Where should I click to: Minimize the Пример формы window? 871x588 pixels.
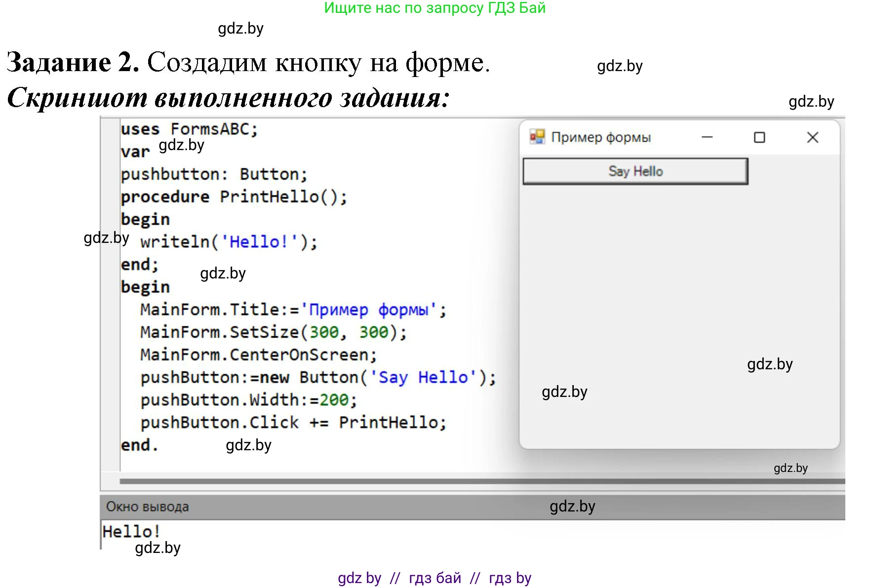(x=707, y=137)
